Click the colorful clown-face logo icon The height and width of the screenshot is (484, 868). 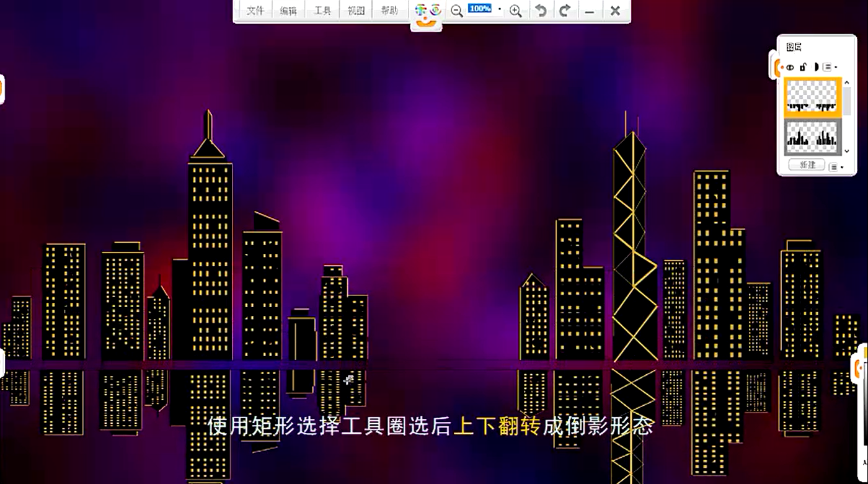click(427, 14)
